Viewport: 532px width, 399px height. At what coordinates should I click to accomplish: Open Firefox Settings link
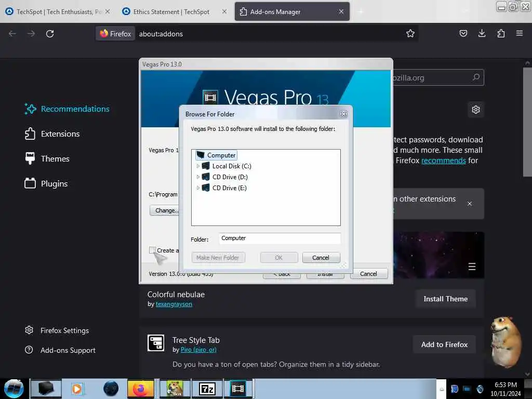(57, 330)
